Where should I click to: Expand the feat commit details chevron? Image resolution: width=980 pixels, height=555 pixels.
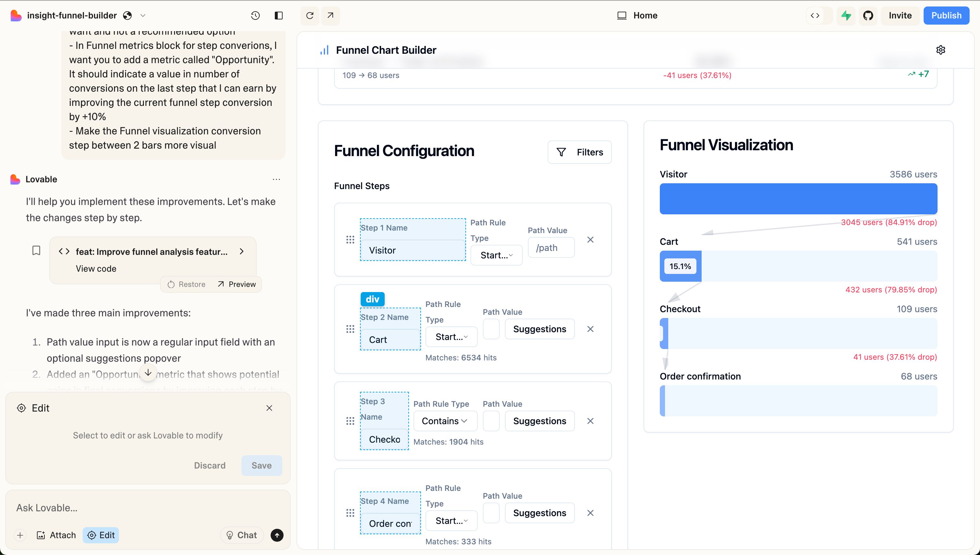241,251
